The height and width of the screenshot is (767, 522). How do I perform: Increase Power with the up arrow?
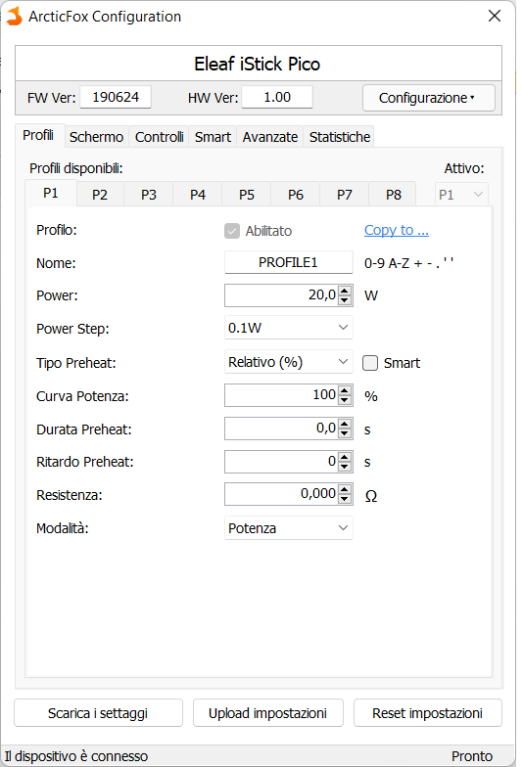click(345, 290)
